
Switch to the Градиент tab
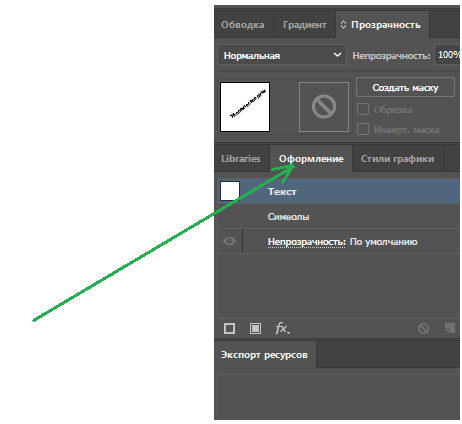coord(304,25)
